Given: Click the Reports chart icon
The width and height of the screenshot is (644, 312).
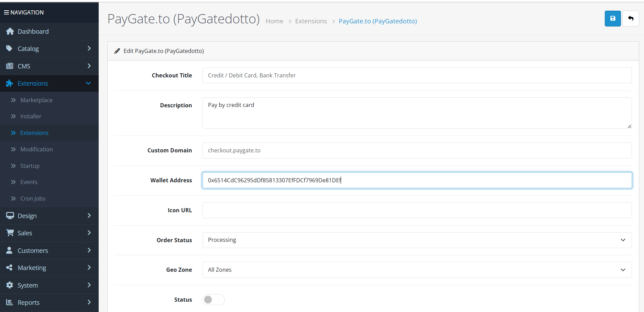Looking at the screenshot, I should click(x=10, y=302).
